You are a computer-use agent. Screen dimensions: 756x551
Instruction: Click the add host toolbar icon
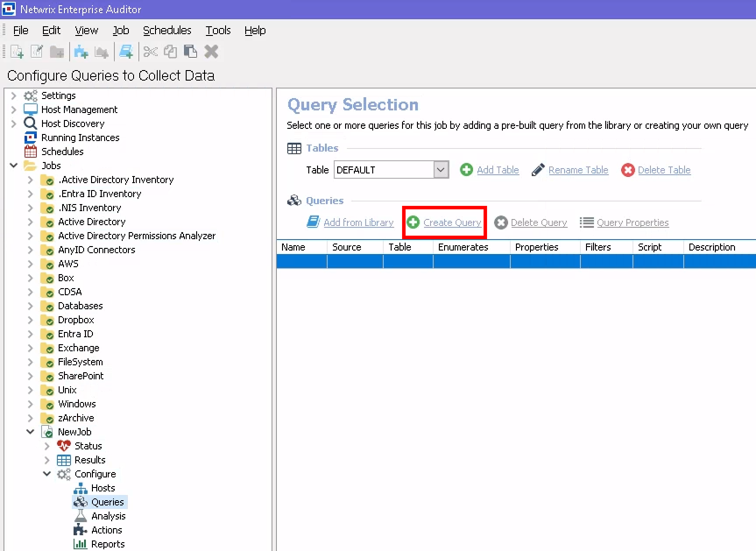[x=81, y=52]
